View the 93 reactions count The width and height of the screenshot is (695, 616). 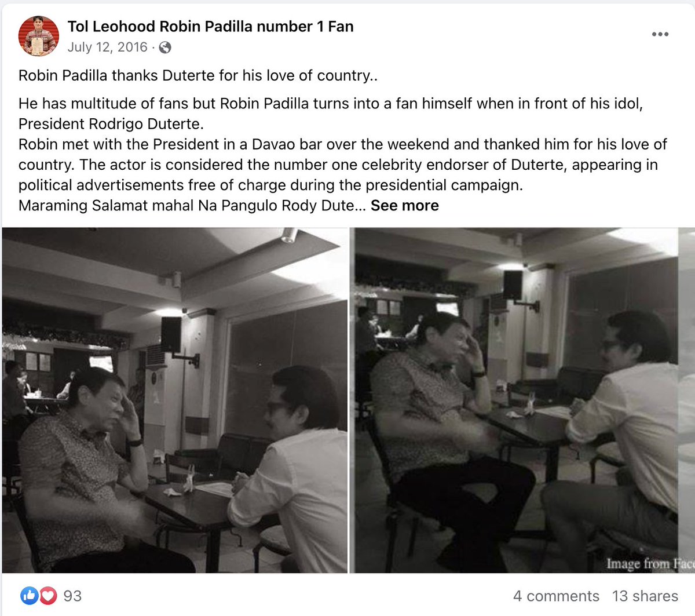72,596
